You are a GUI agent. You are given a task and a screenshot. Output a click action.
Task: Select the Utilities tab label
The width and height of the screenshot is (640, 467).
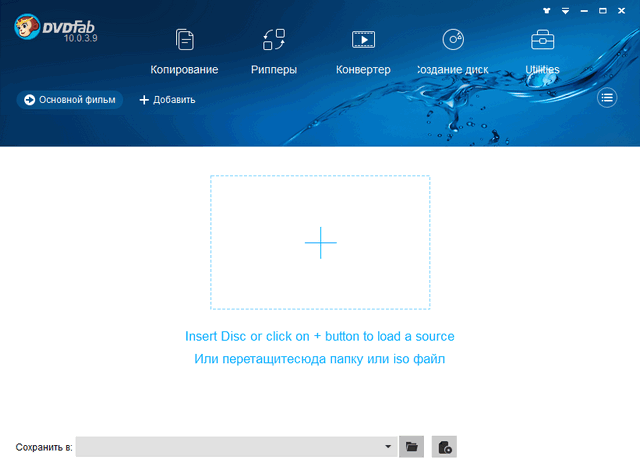coord(542,69)
